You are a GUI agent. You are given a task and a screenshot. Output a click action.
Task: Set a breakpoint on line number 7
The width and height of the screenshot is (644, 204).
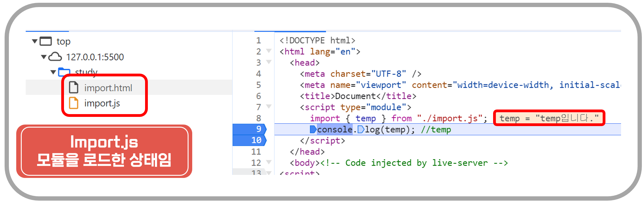click(259, 107)
